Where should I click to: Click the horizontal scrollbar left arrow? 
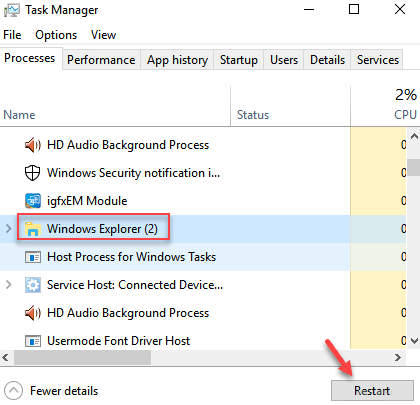pos(5,358)
